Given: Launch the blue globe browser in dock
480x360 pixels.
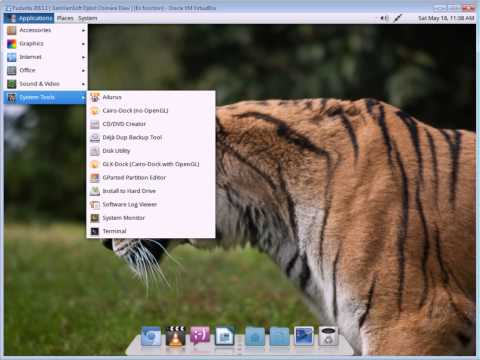Looking at the screenshot, I should click(x=151, y=336).
